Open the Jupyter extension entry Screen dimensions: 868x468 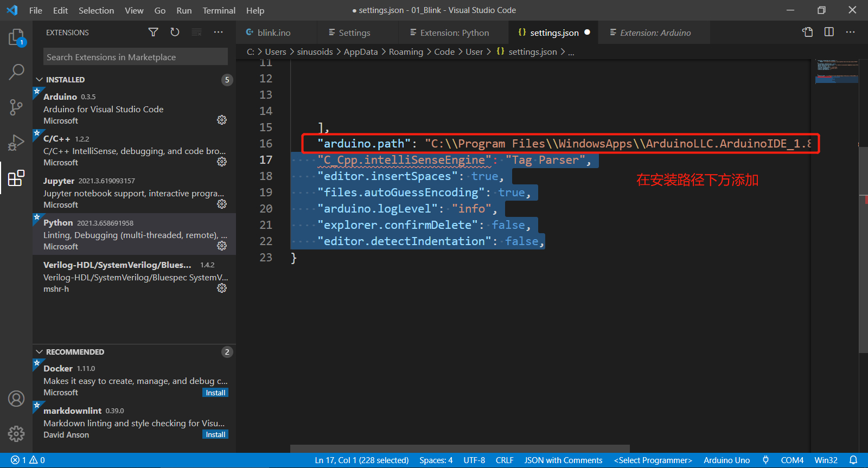pos(134,193)
